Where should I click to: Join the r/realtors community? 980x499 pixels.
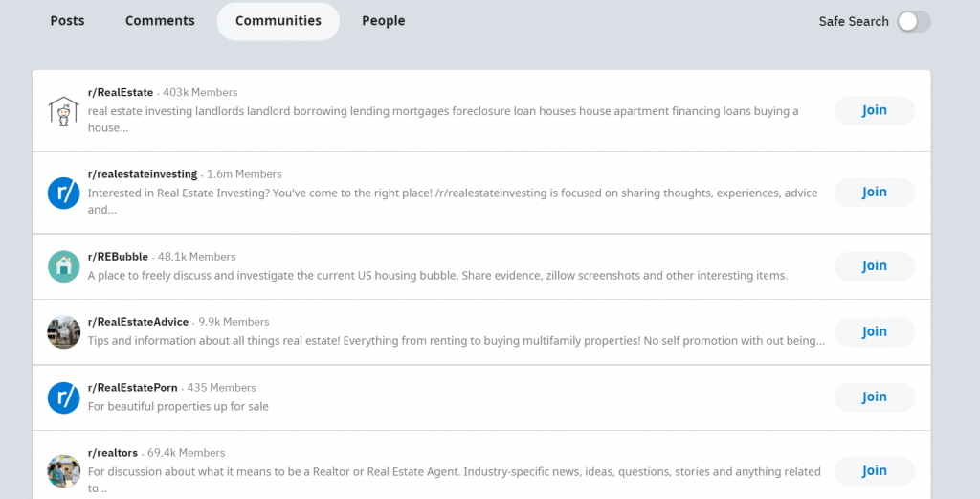tap(874, 470)
